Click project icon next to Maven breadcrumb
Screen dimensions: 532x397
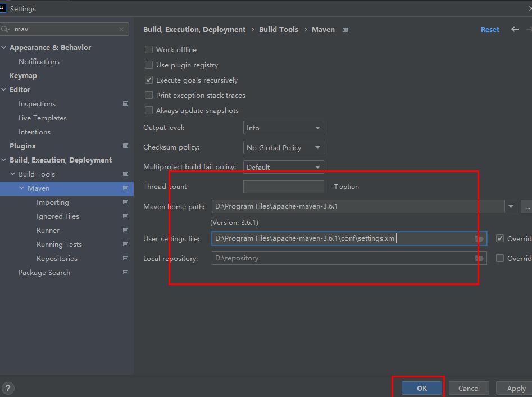pyautogui.click(x=345, y=30)
